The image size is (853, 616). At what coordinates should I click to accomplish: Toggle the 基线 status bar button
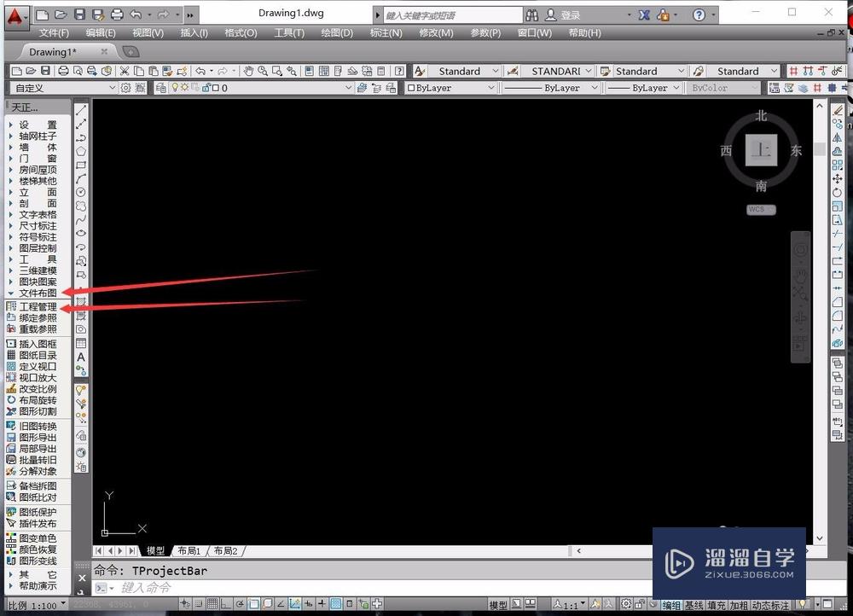[694, 605]
